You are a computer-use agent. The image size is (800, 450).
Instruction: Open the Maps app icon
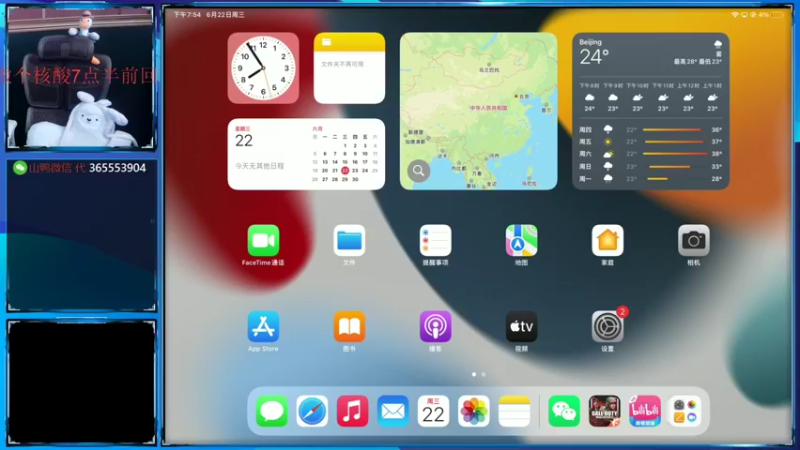[521, 240]
